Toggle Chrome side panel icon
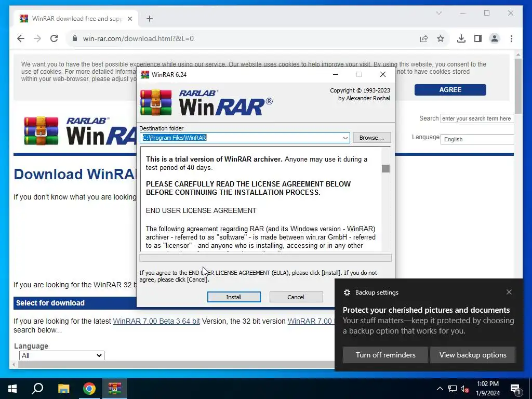532x399 pixels. click(478, 38)
